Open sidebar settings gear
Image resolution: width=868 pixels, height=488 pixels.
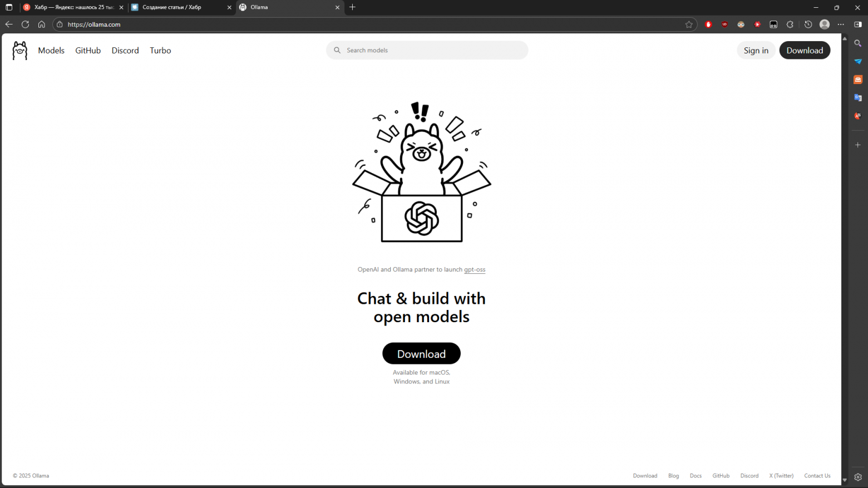pyautogui.click(x=858, y=477)
